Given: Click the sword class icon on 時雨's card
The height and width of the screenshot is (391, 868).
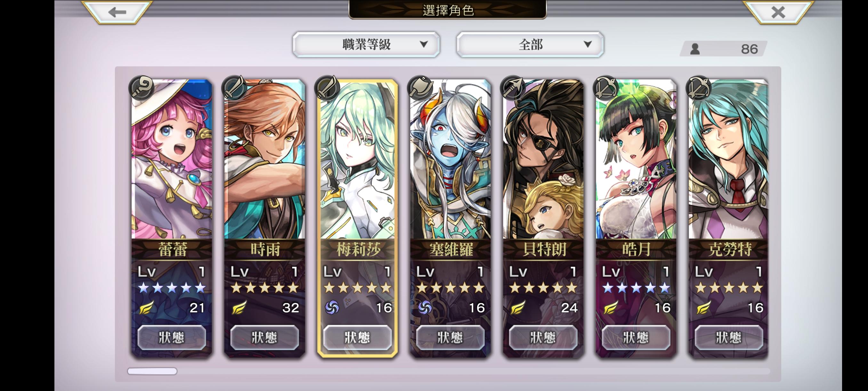Looking at the screenshot, I should pos(234,88).
